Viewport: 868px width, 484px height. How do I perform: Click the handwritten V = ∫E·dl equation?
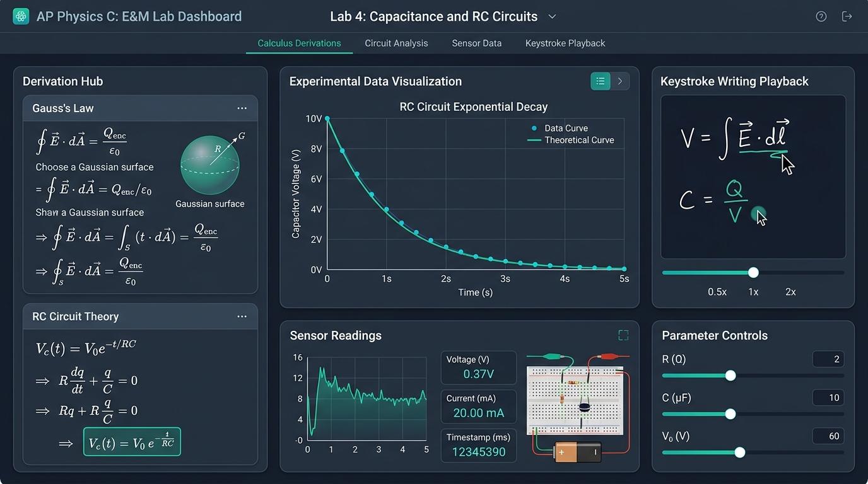(735, 139)
